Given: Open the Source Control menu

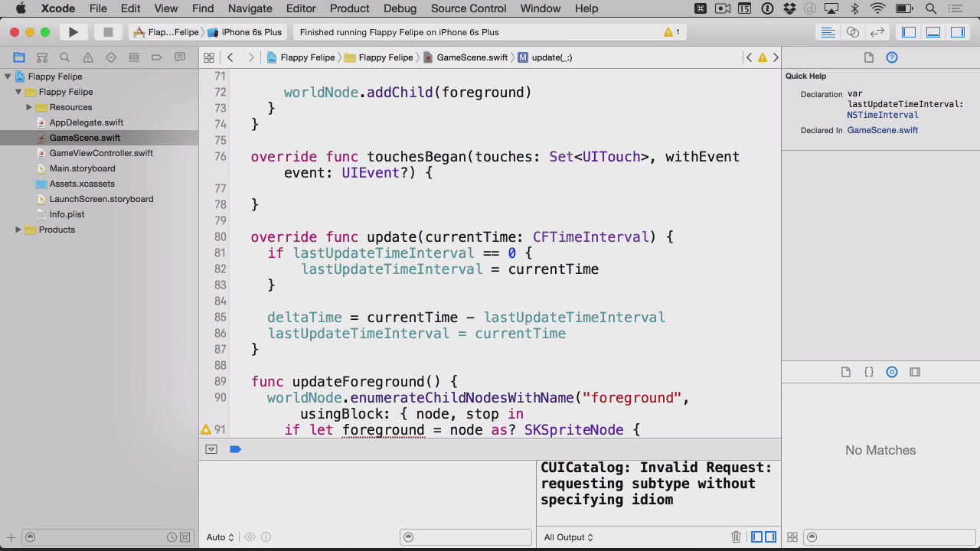Looking at the screenshot, I should tap(469, 8).
